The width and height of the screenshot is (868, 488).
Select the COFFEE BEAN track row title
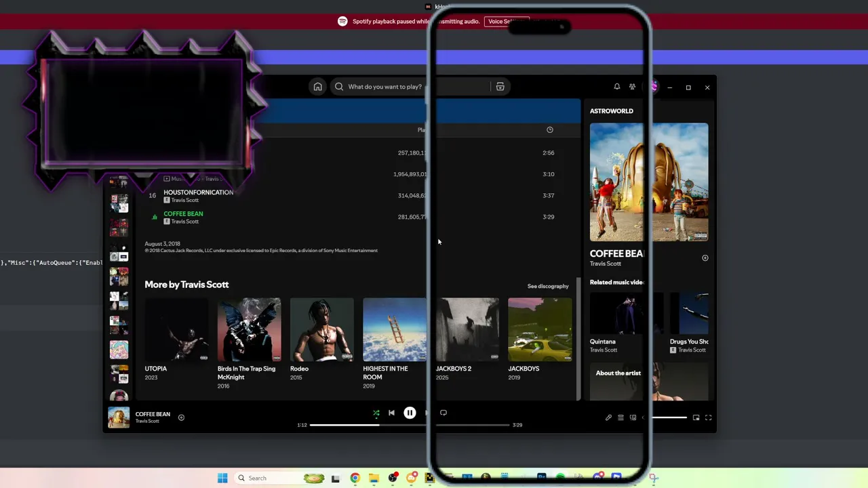pos(183,214)
